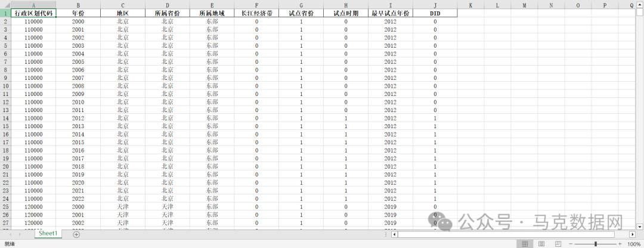The width and height of the screenshot is (644, 248).
Task: Click the zoom out minus icon
Action: click(x=571, y=244)
